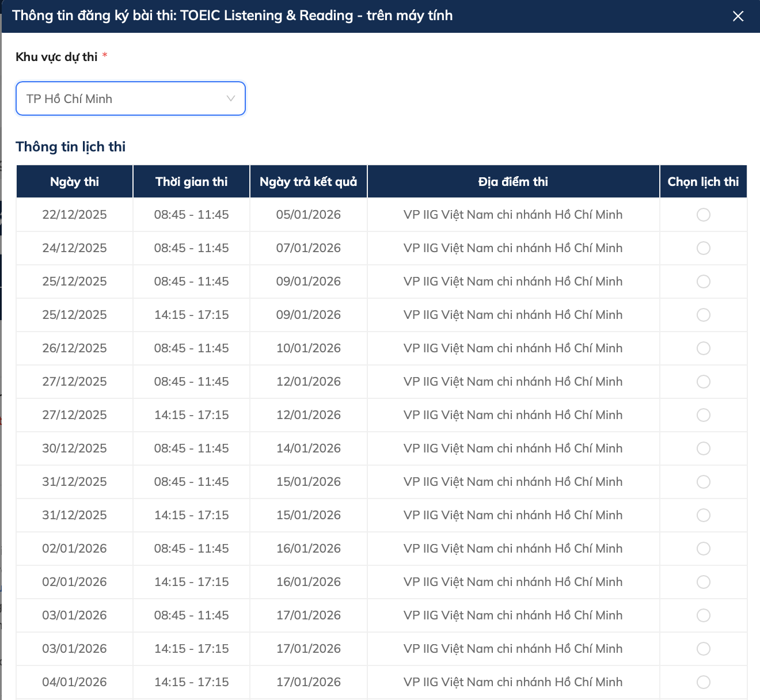Pick the 03/01/2026 afternoon exam radio button
The height and width of the screenshot is (700, 760).
(x=703, y=649)
